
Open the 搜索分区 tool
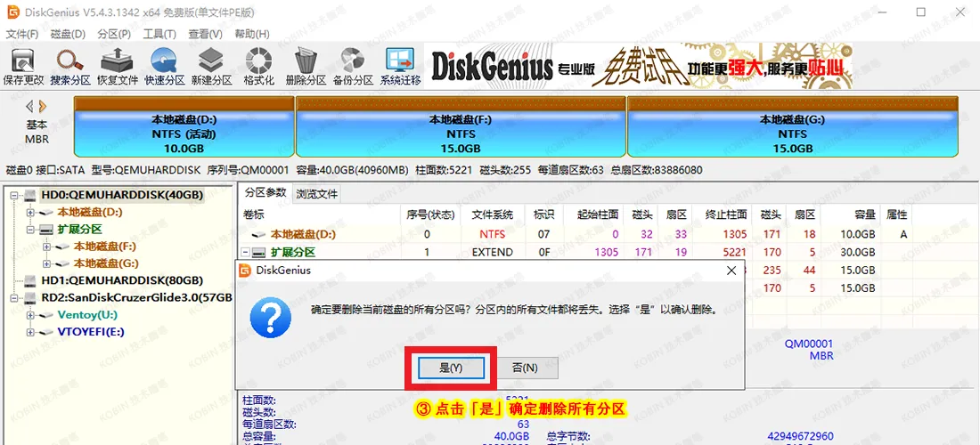[70, 67]
